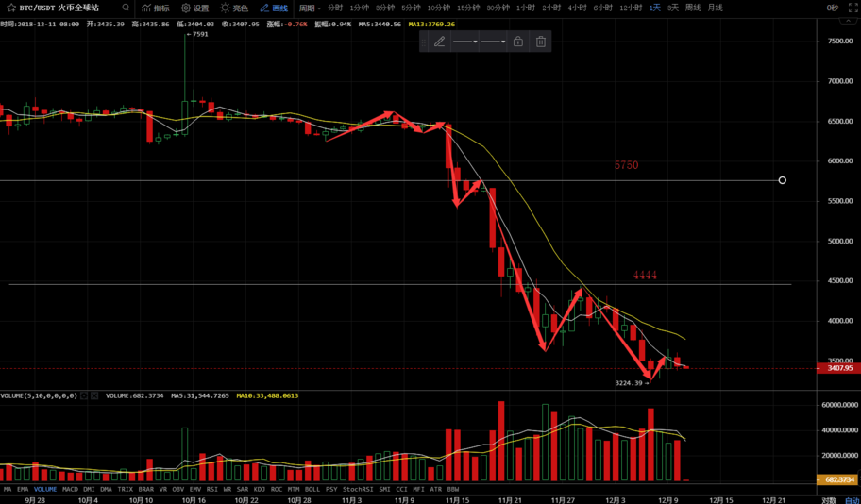Grab the drawing toolbar drag handle

(x=425, y=42)
